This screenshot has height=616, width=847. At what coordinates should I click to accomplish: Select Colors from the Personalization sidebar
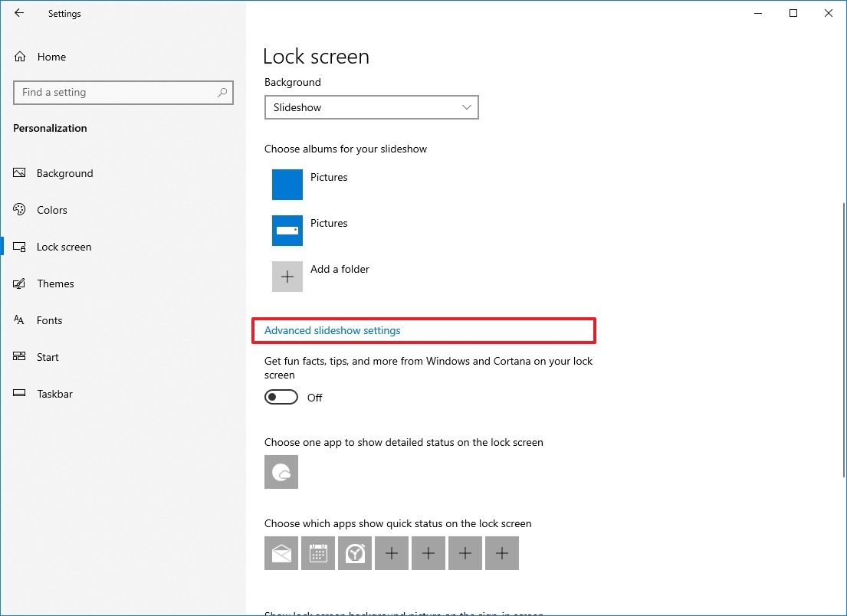coord(51,210)
